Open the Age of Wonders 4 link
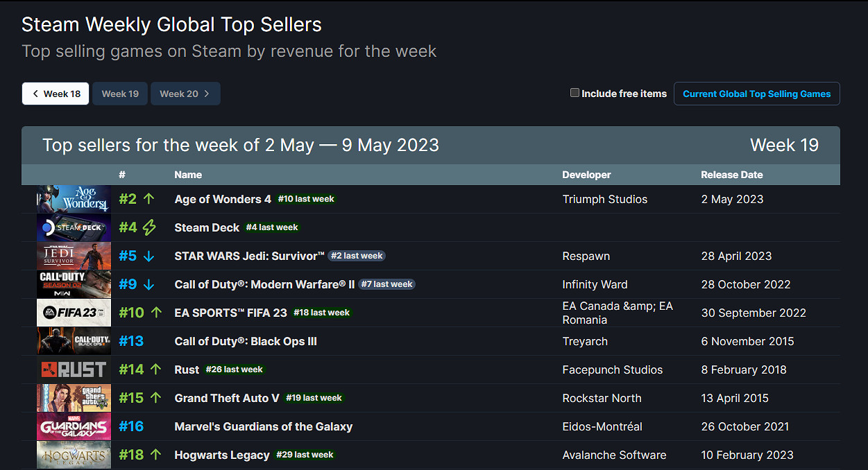 pyautogui.click(x=223, y=199)
